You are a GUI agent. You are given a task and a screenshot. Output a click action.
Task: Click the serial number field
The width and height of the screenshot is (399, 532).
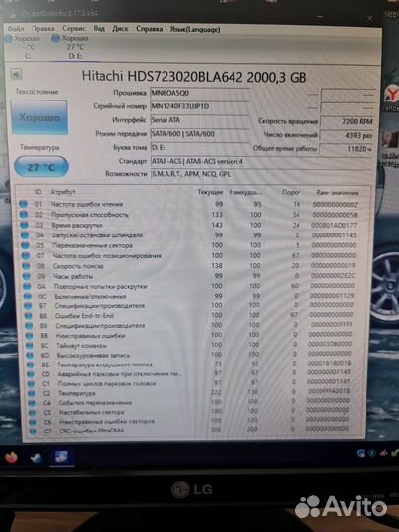pyautogui.click(x=200, y=106)
